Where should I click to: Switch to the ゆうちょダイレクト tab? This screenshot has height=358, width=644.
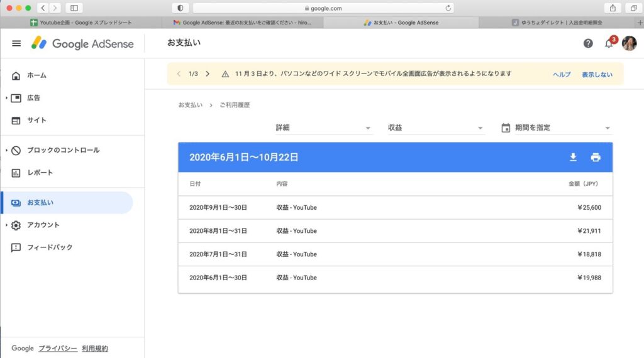click(557, 23)
